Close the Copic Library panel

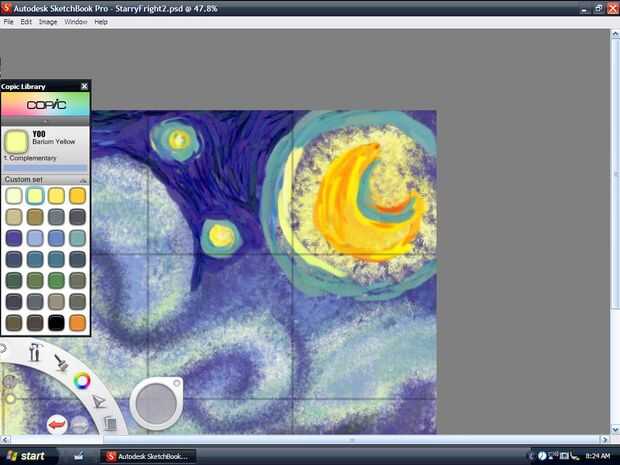coord(84,86)
